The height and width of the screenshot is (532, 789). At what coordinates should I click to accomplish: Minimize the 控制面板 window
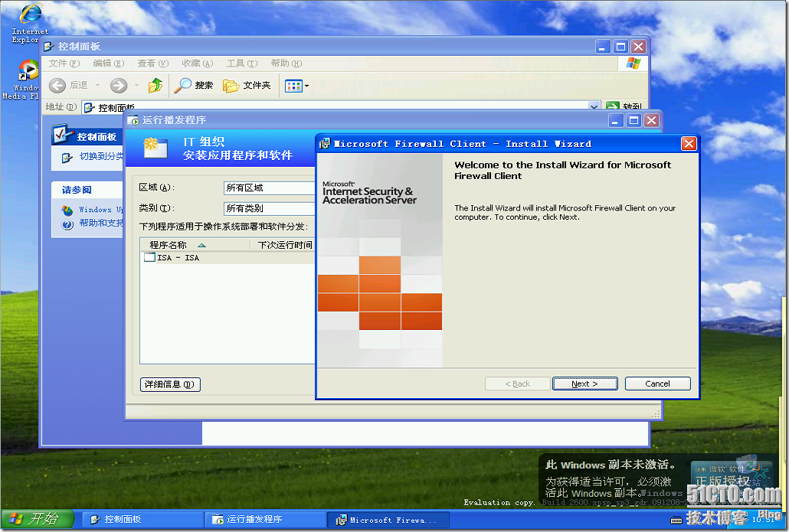pyautogui.click(x=603, y=47)
